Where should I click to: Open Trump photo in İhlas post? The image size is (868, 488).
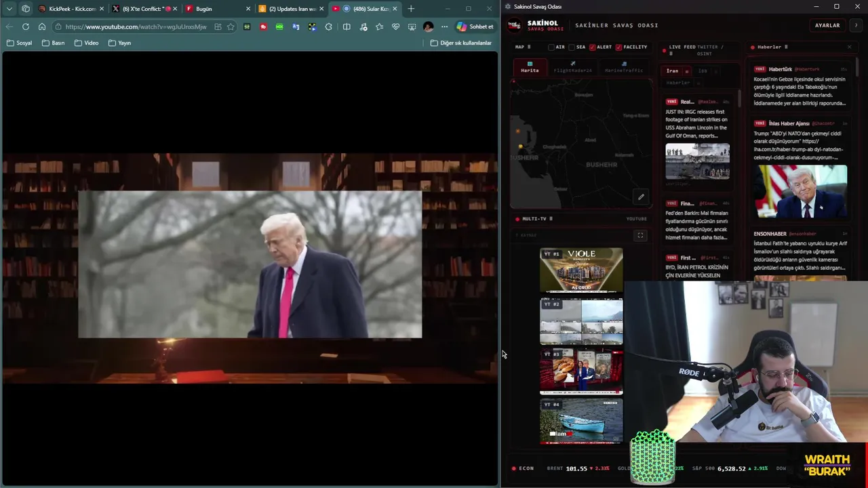pos(802,191)
